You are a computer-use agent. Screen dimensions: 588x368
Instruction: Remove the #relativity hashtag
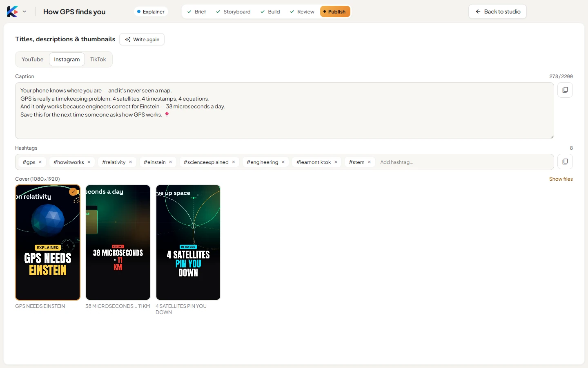point(131,162)
